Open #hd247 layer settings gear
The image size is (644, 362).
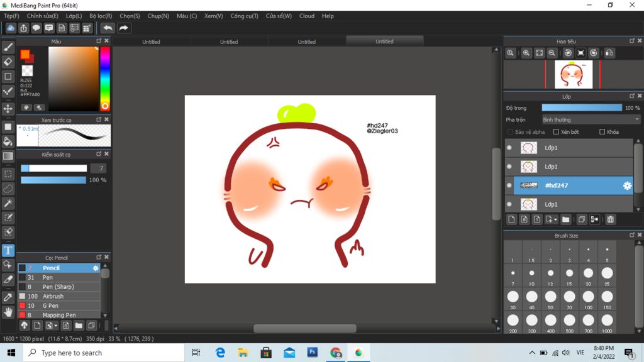pyautogui.click(x=627, y=185)
